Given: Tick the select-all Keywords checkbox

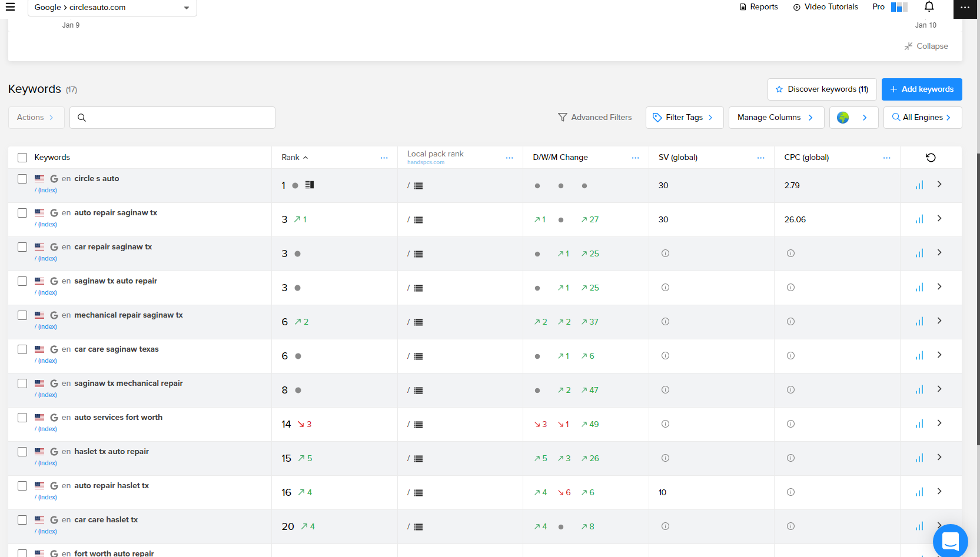Looking at the screenshot, I should tap(22, 158).
